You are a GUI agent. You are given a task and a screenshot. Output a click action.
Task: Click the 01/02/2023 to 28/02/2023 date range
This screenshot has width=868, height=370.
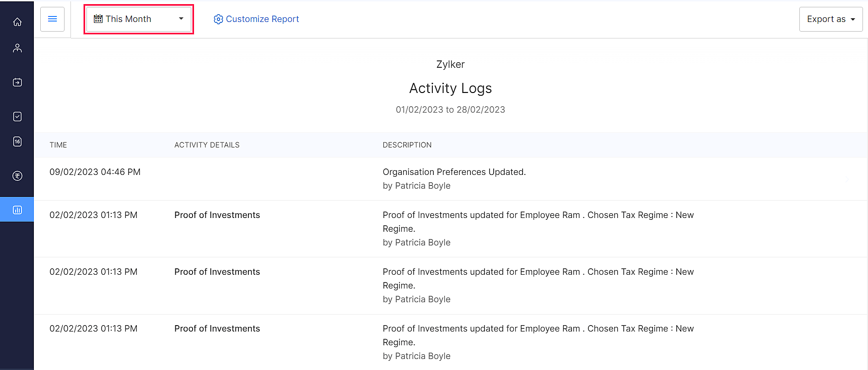(450, 110)
